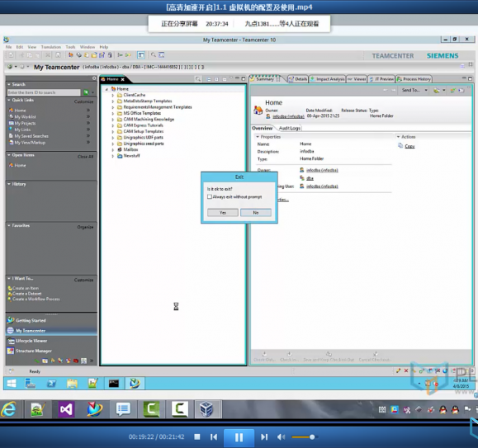Click the search go icon
Viewport: 478px width, 448px height.
click(86, 92)
